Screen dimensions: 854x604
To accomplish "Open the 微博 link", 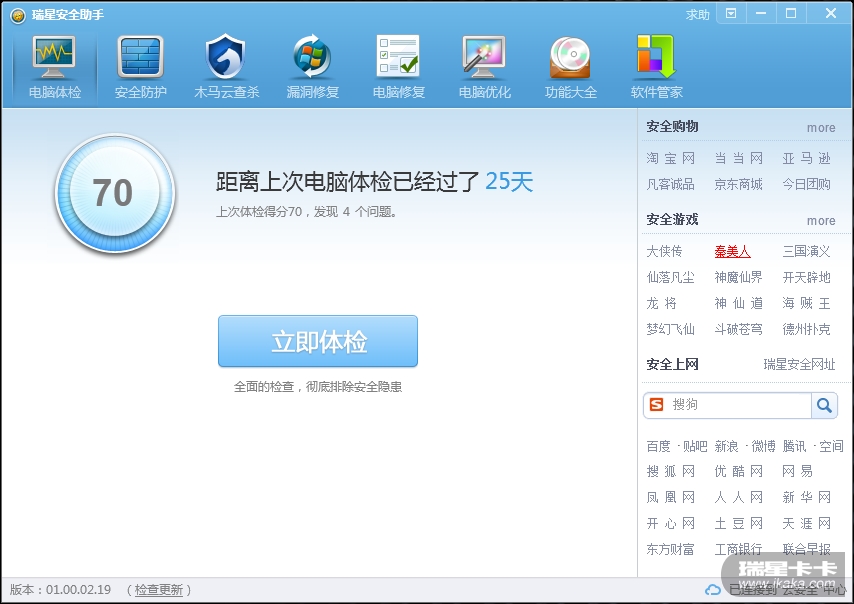I will click(x=763, y=447).
